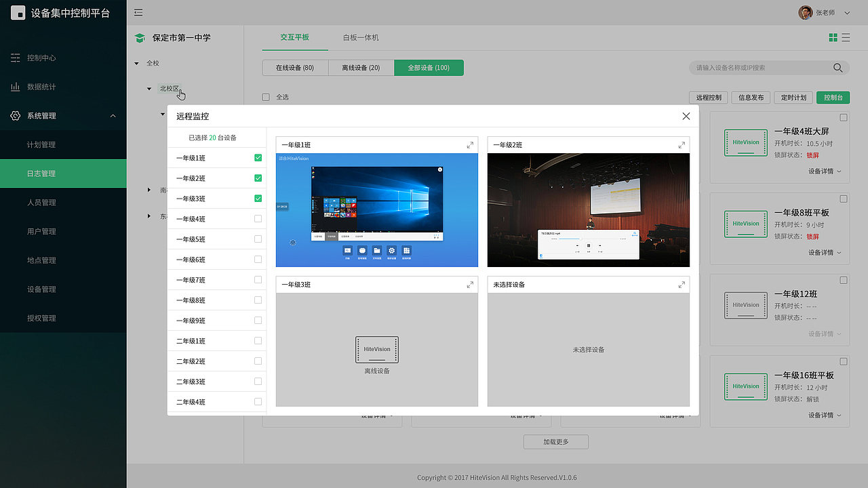Click the 加载更多 button
Image resolution: width=868 pixels, height=488 pixels.
click(555, 441)
